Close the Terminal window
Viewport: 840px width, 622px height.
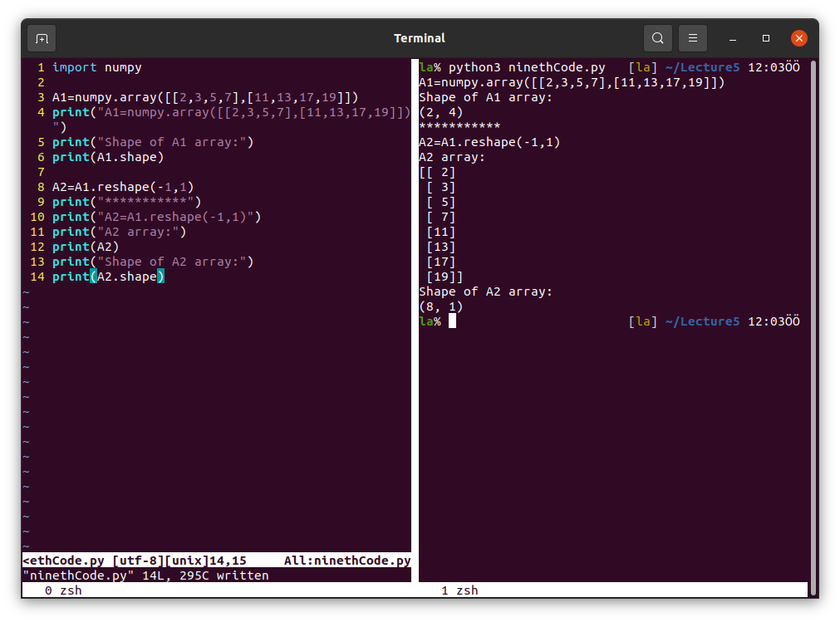798,38
